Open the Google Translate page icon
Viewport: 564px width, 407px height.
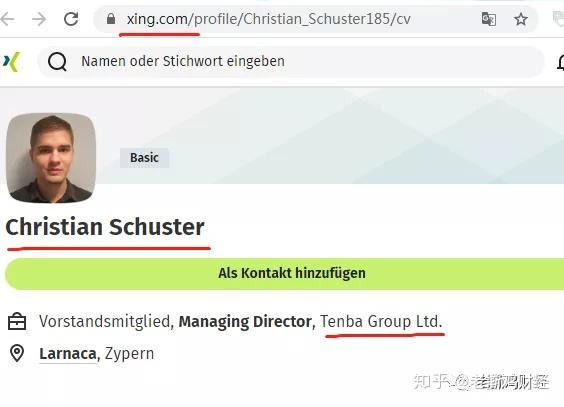[488, 19]
